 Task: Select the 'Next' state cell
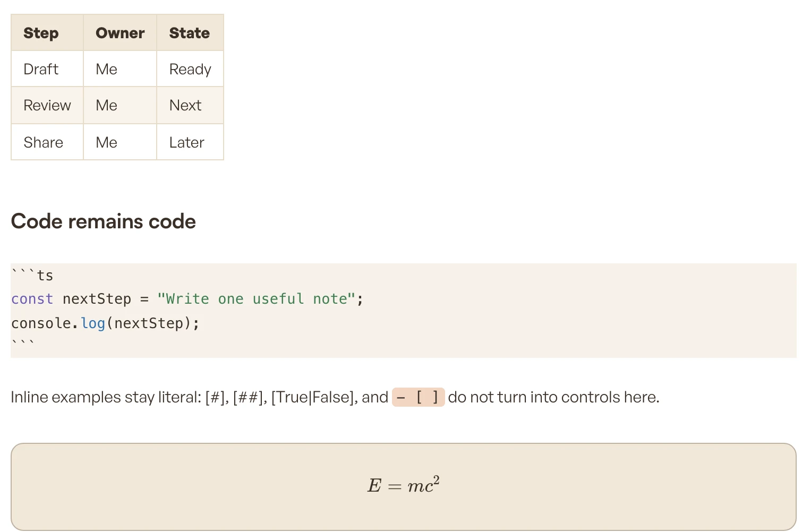(x=190, y=105)
